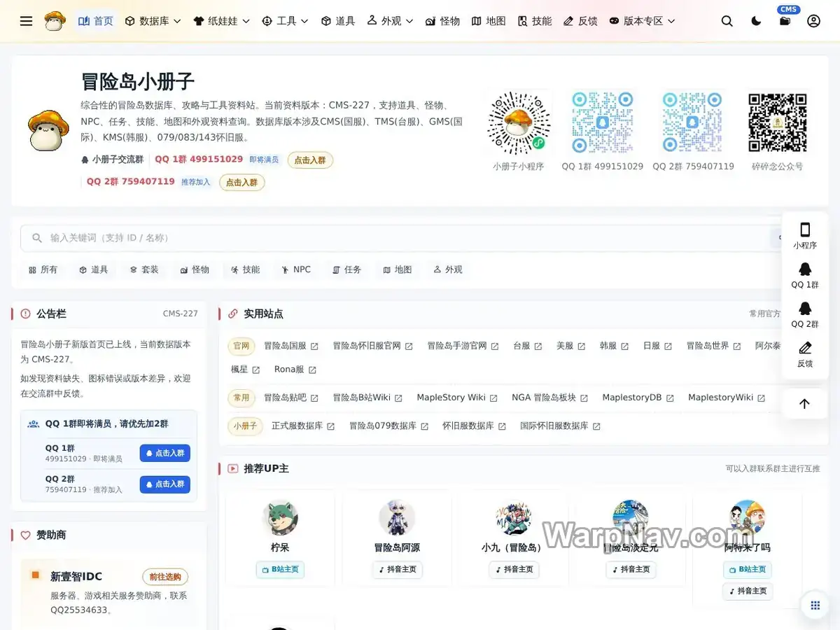Open 地图 in the navigation bar
This screenshot has height=630, width=840.
click(x=489, y=21)
